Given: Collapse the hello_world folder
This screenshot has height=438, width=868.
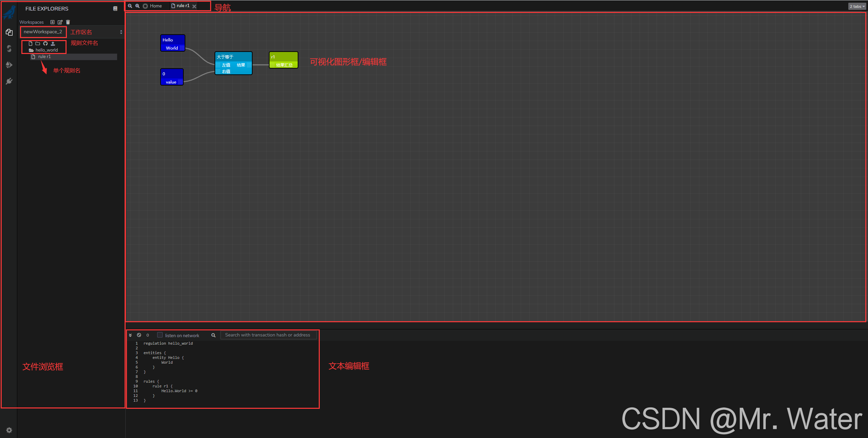Looking at the screenshot, I should pos(43,50).
